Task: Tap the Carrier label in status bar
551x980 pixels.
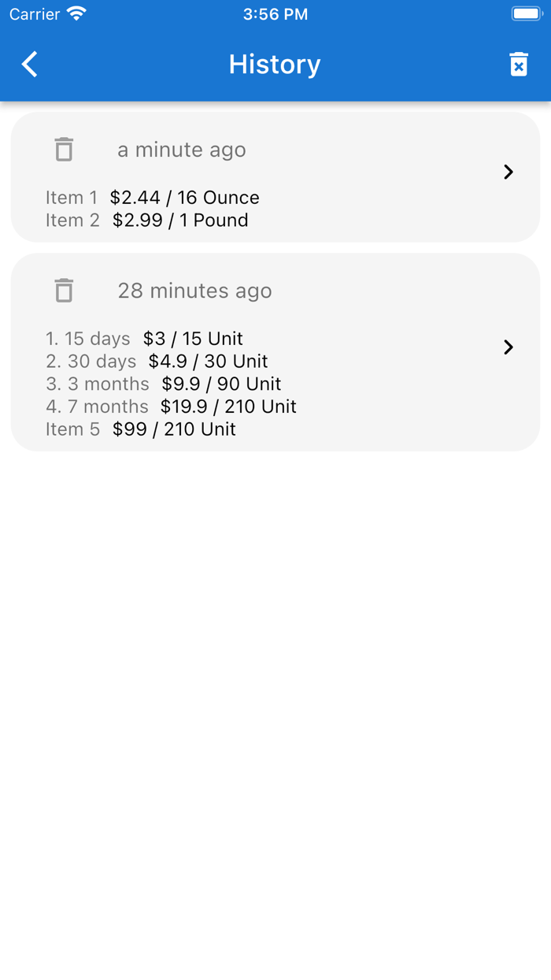Action: click(35, 14)
